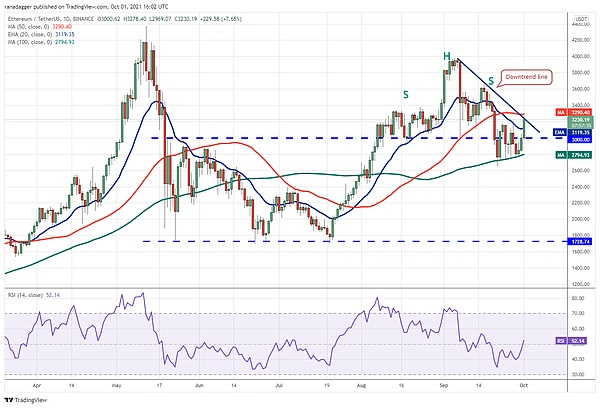Click the Sep label on time axis

[442, 384]
